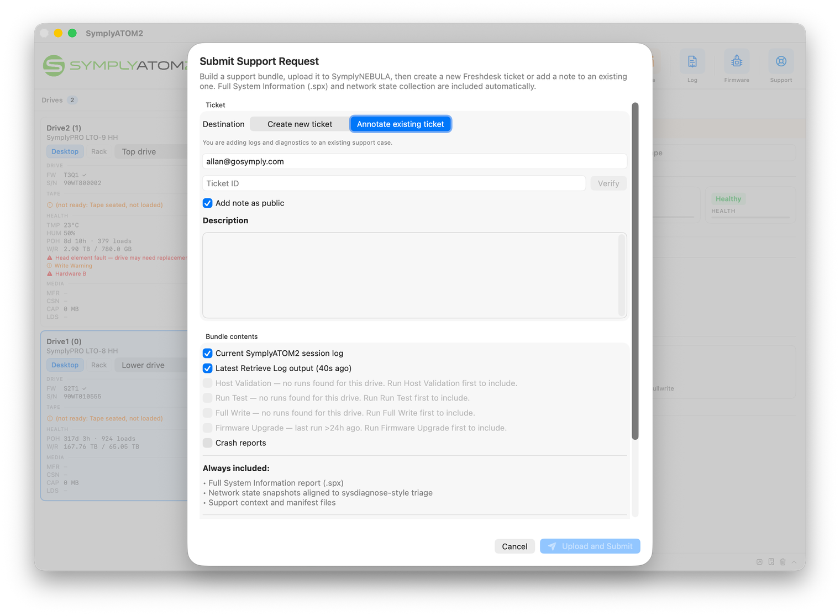The image size is (840, 616).
Task: Click the disabled Host Validation checkbox
Action: (207, 383)
